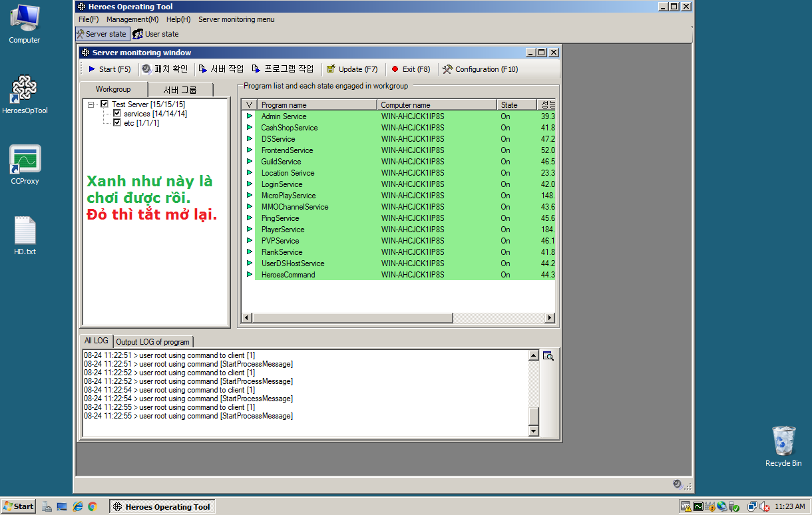
Task: Open the Management(M) menu
Action: click(132, 19)
